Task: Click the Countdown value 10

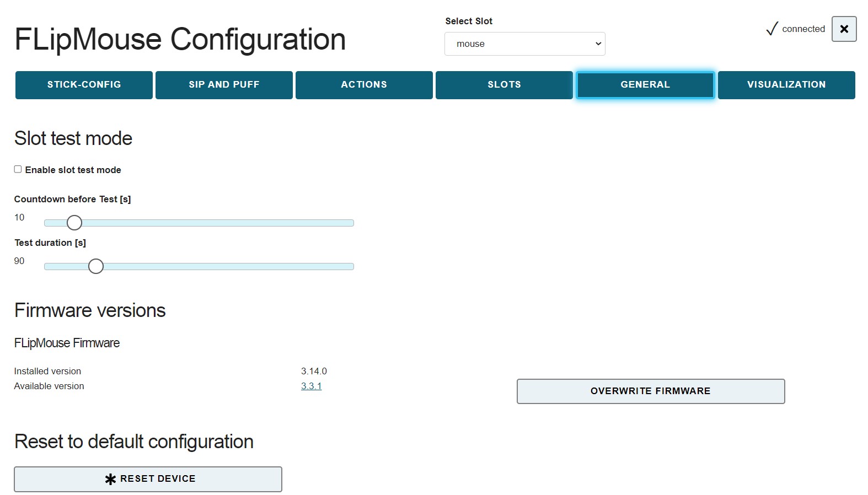Action: (x=19, y=217)
